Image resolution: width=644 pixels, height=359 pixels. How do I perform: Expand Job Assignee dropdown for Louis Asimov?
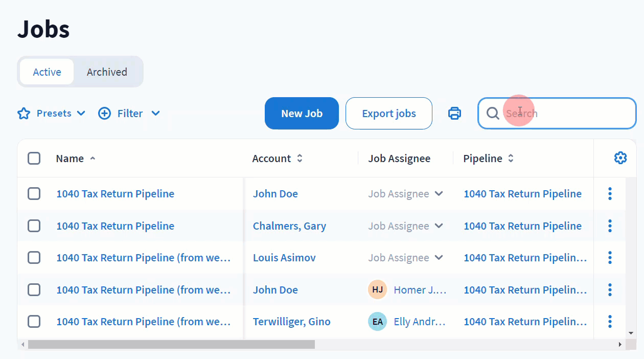pos(438,258)
